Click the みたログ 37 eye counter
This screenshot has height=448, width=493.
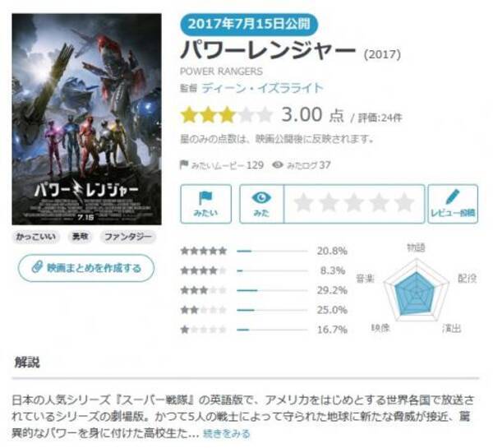click(x=302, y=165)
